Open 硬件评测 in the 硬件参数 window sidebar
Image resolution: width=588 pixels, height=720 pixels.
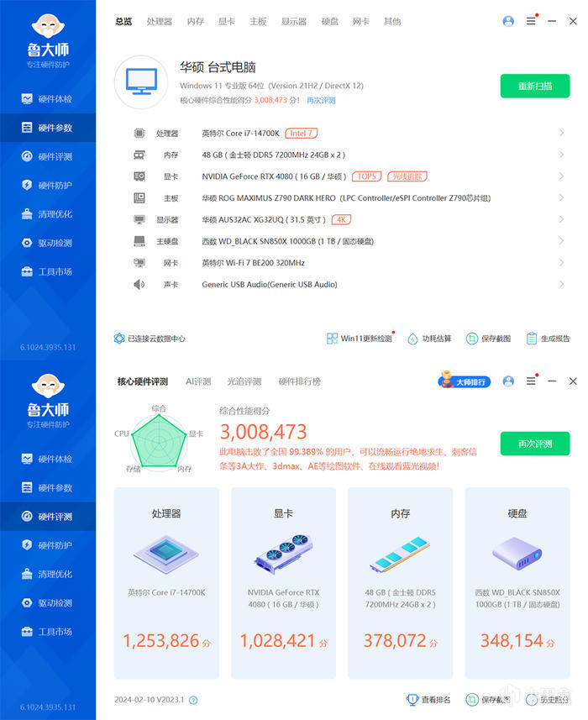[x=47, y=156]
